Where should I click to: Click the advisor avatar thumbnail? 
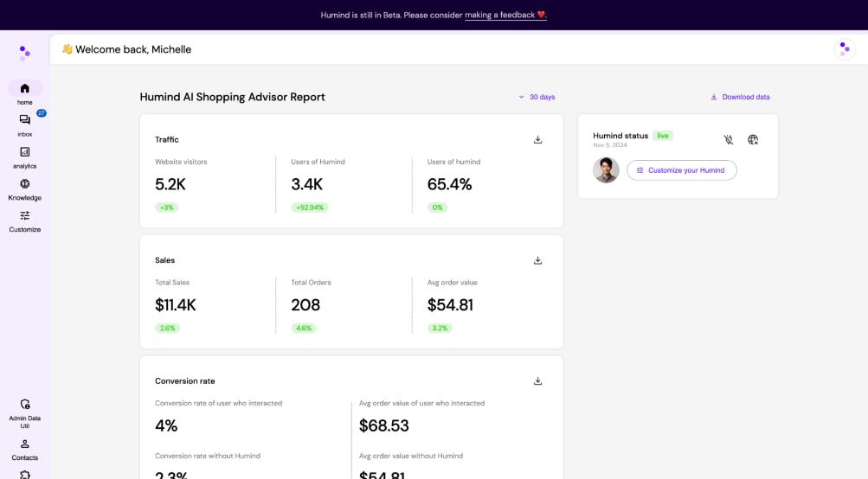pos(606,170)
